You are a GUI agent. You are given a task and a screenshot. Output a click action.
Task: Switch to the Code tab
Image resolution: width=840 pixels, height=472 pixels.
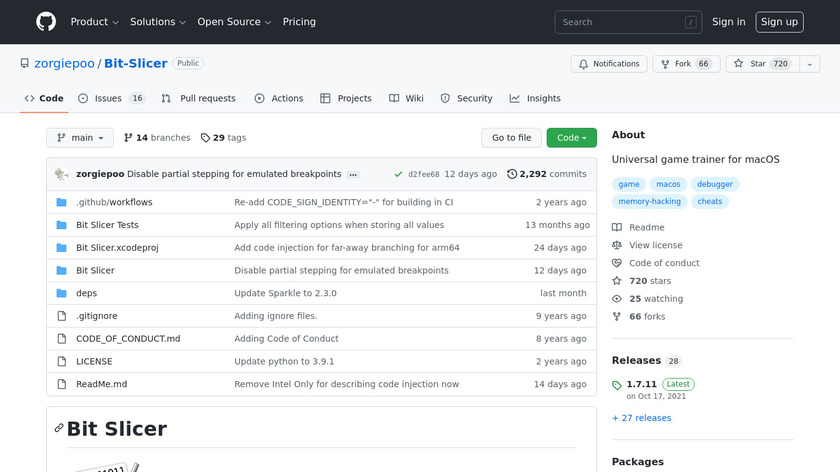pos(44,99)
